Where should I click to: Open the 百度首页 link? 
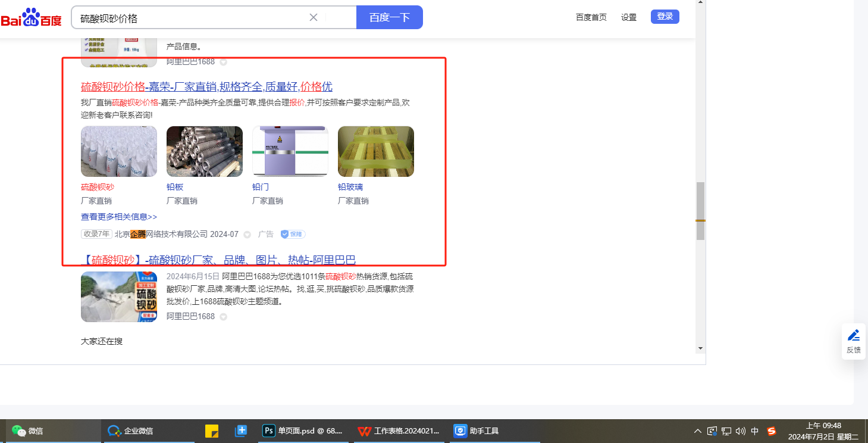(591, 17)
